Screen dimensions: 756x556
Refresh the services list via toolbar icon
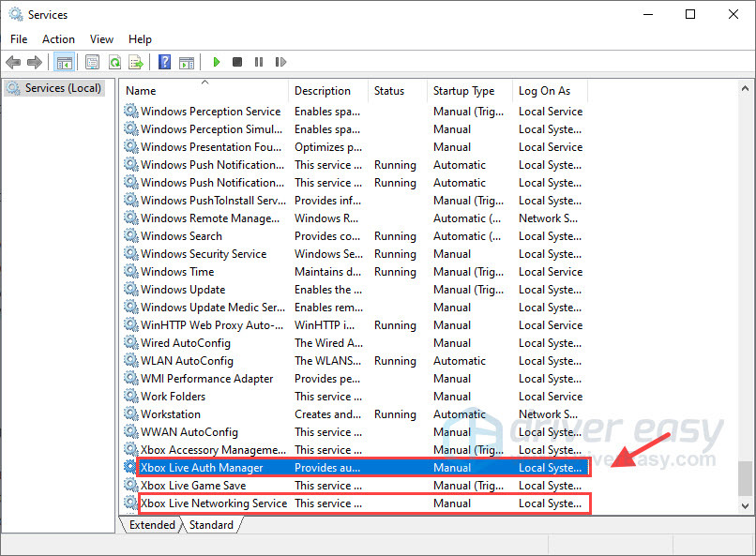(114, 62)
